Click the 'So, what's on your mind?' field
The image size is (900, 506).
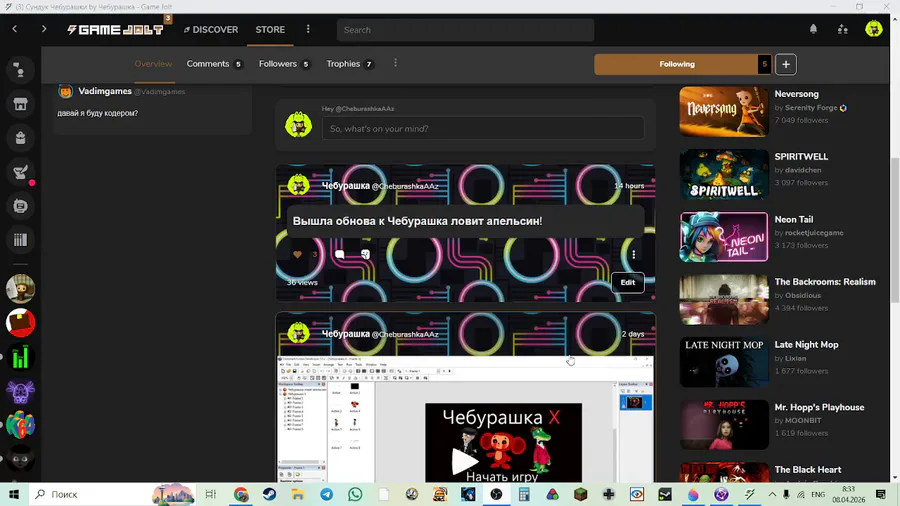click(x=483, y=128)
